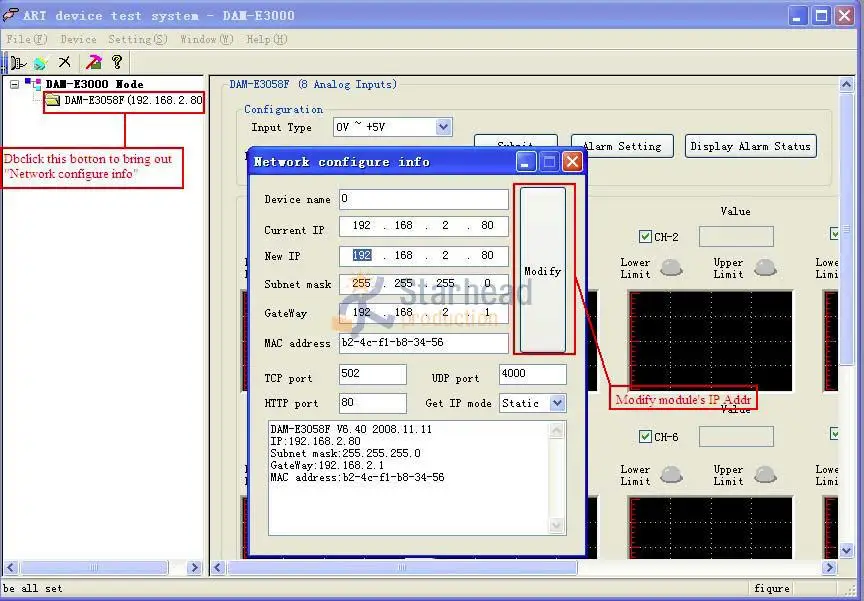This screenshot has width=864, height=601.
Task: Open the Help menu
Action: pyautogui.click(x=267, y=39)
